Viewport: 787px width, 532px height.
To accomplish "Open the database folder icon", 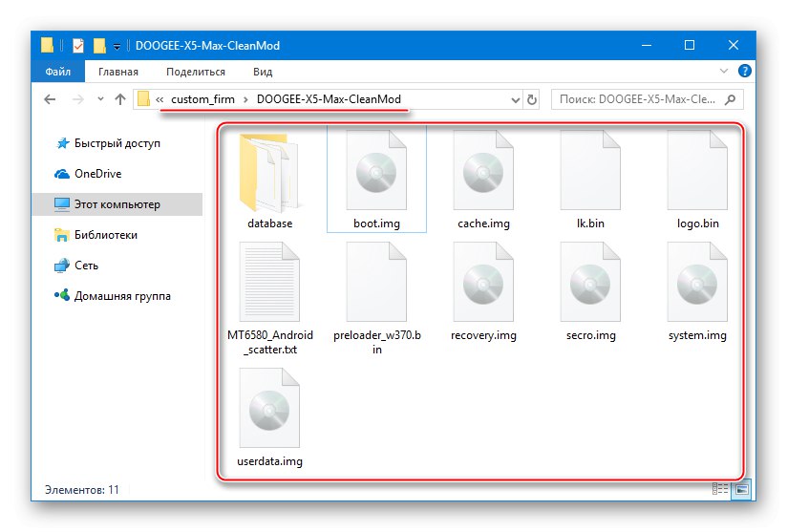I will 269,172.
